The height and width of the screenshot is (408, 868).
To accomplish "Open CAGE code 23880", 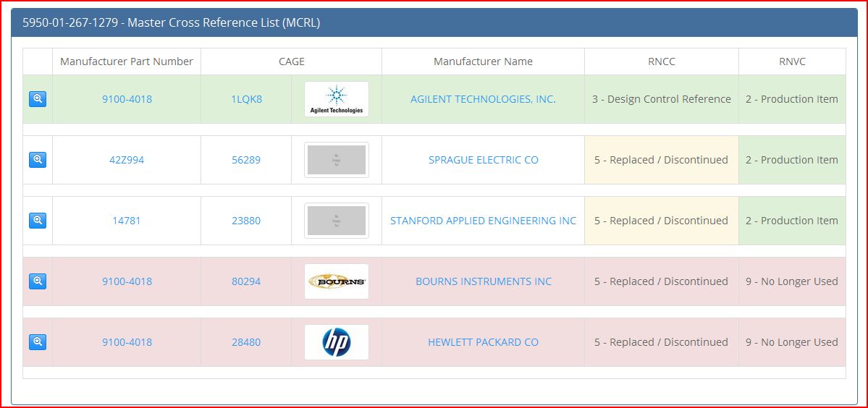I will click(x=246, y=221).
